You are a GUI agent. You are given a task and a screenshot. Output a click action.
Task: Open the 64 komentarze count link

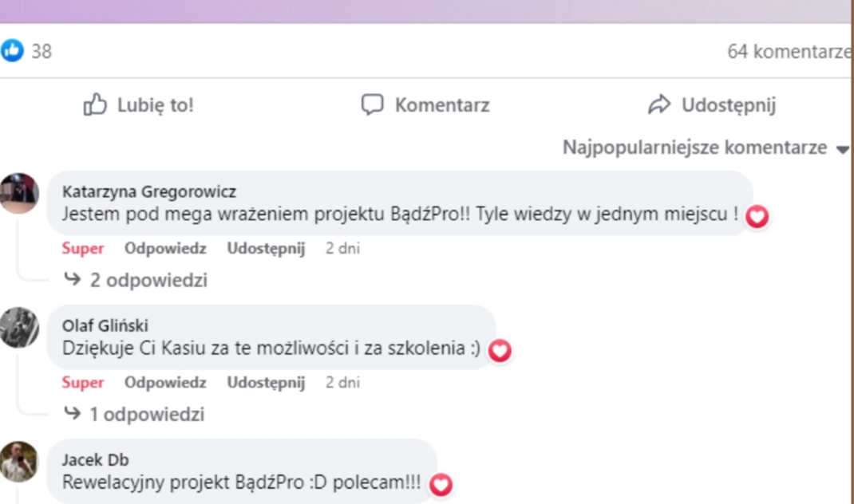(x=789, y=52)
